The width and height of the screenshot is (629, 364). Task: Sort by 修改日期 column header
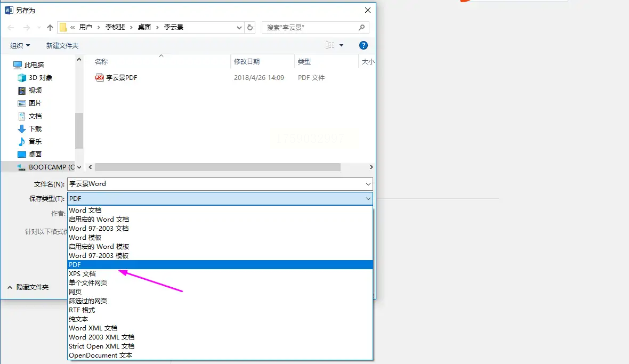tap(247, 62)
